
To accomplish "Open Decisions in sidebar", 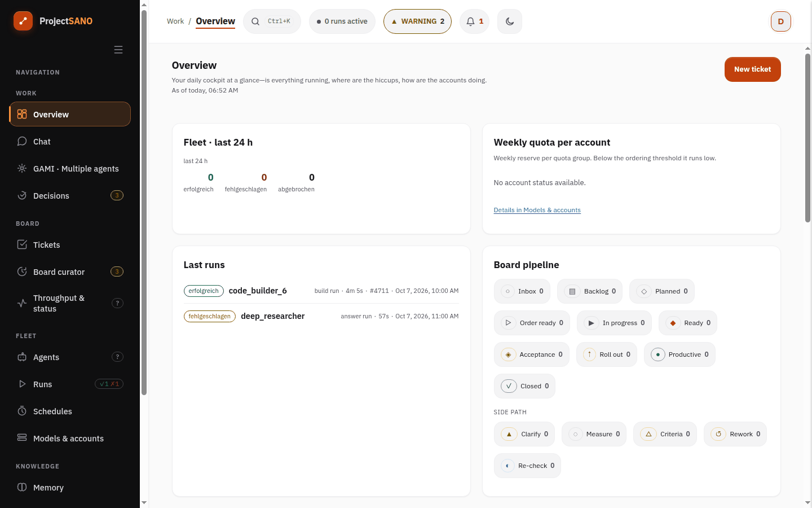I will [x=70, y=196].
